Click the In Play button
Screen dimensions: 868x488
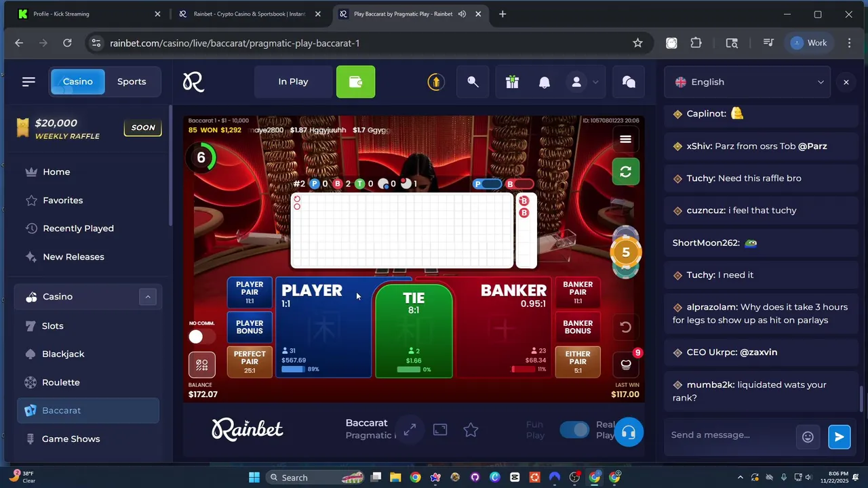(x=293, y=82)
